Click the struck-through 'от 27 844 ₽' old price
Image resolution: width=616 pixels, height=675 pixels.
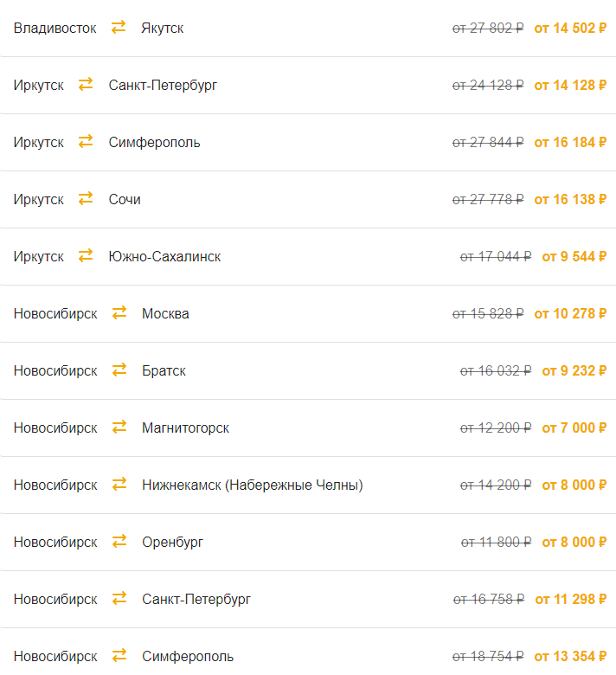pos(488,143)
